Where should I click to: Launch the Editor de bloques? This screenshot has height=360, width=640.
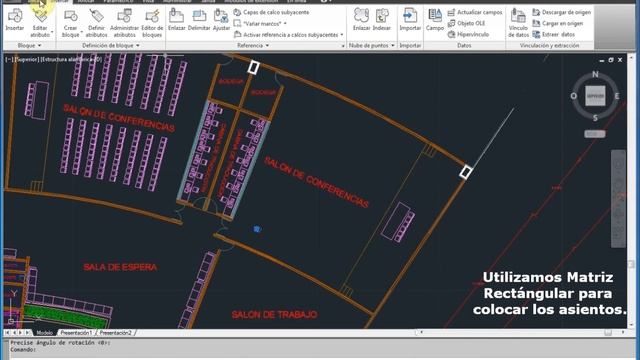[152, 16]
